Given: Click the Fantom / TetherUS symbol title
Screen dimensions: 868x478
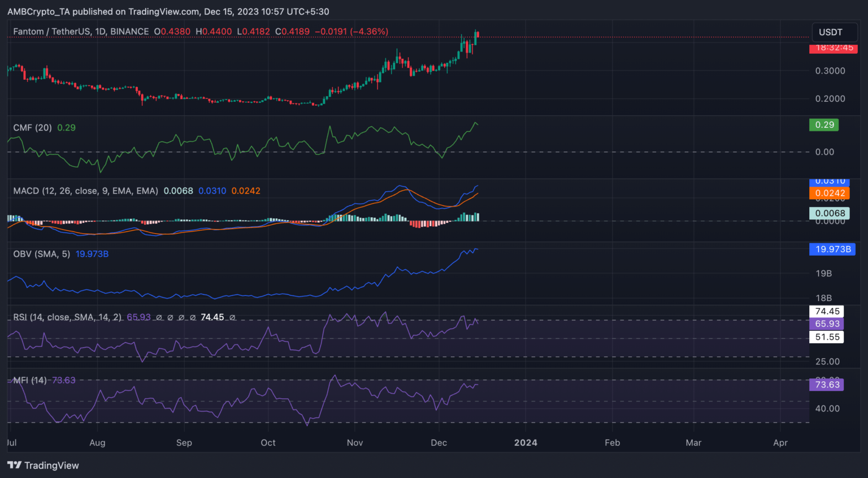Looking at the screenshot, I should point(81,32).
